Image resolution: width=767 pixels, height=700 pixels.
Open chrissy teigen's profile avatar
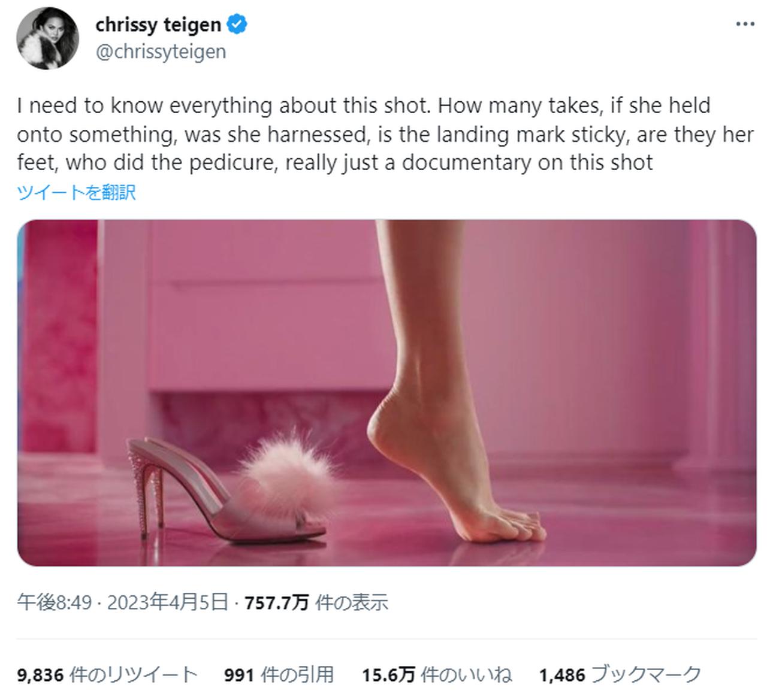(47, 38)
